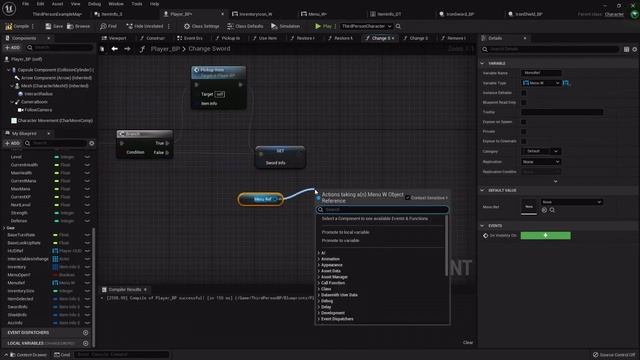Select the Menu Ref variable node
Viewport: 640px width, 360px height.
click(x=260, y=199)
